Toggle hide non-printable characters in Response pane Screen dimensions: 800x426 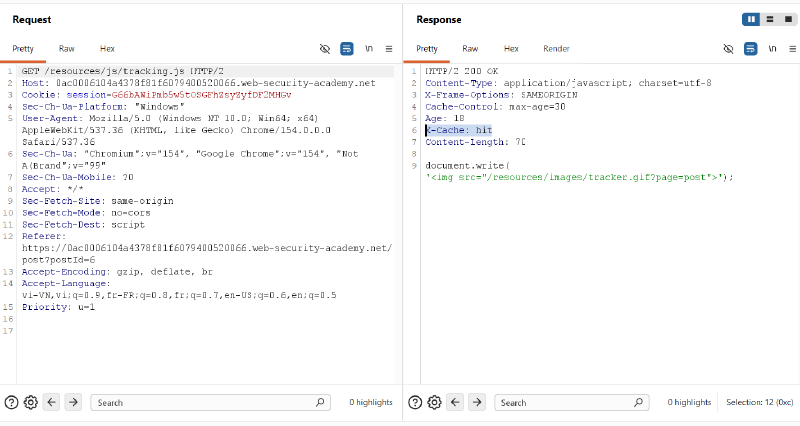tap(729, 49)
